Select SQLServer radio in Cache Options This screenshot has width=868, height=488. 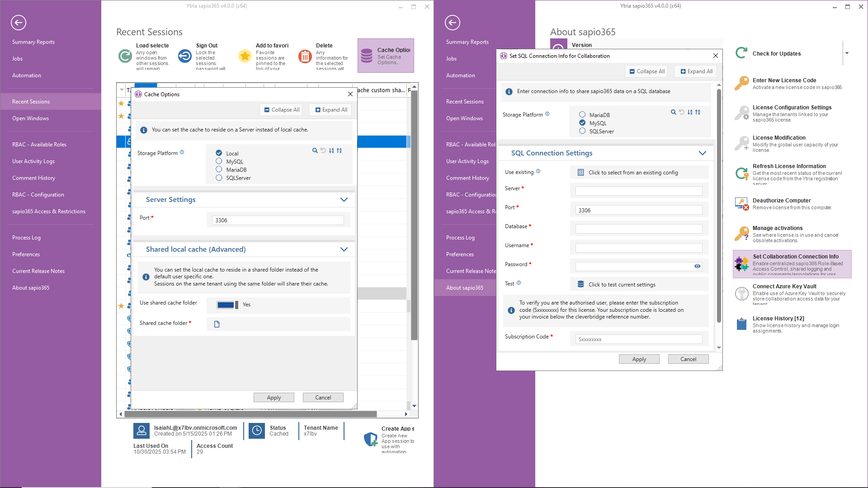point(219,178)
